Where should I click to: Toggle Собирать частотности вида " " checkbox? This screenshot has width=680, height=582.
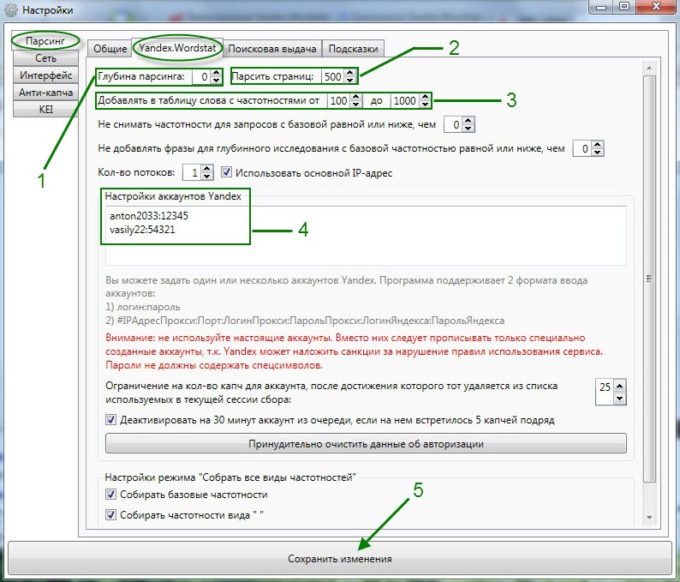coord(111,515)
